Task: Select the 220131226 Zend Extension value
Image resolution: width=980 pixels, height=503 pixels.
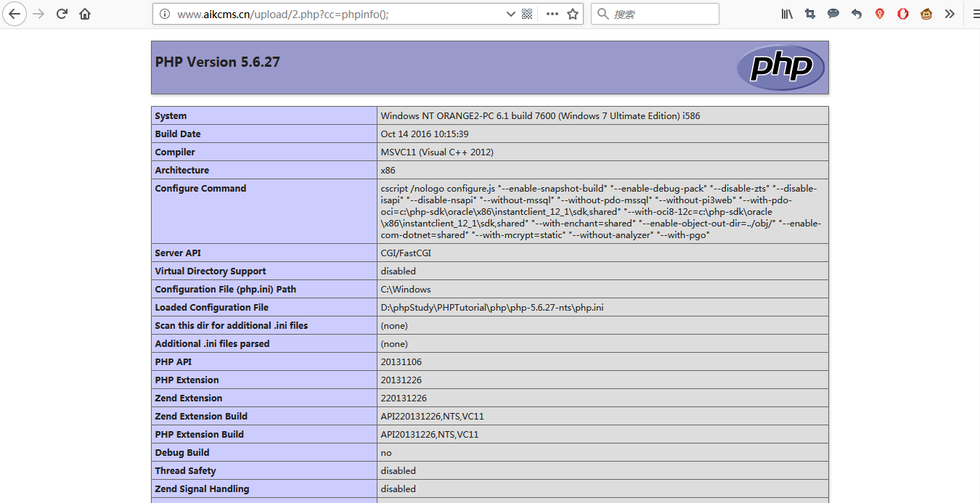Action: coord(404,398)
